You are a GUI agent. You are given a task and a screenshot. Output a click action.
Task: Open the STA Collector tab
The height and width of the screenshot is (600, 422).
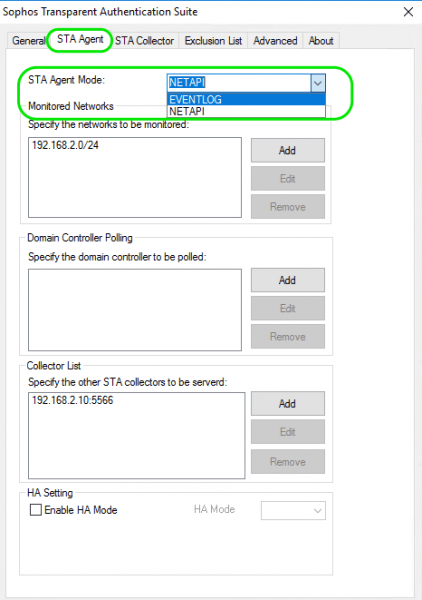click(145, 41)
